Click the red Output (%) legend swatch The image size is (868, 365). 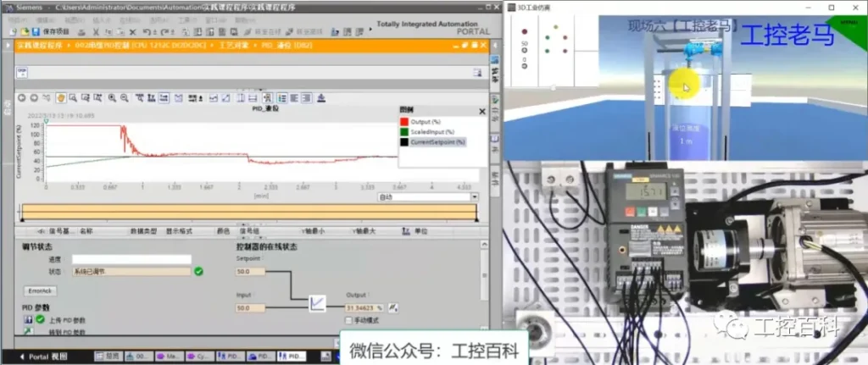pos(404,122)
